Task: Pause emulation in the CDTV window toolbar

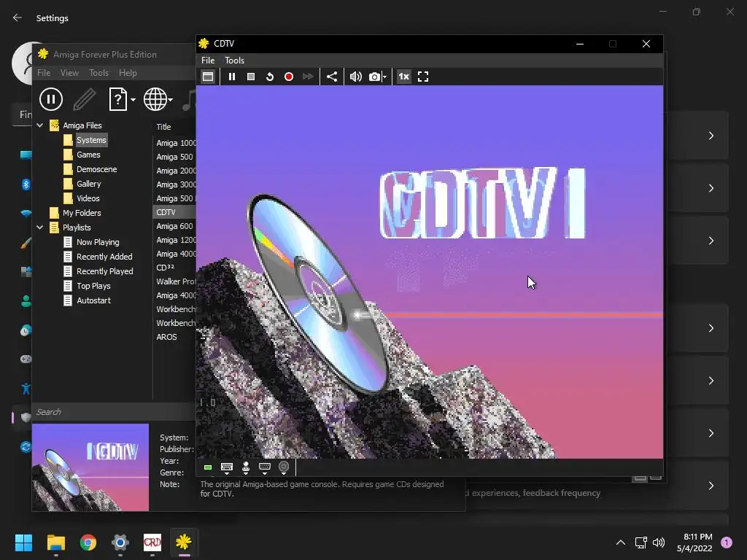Action: [x=232, y=77]
